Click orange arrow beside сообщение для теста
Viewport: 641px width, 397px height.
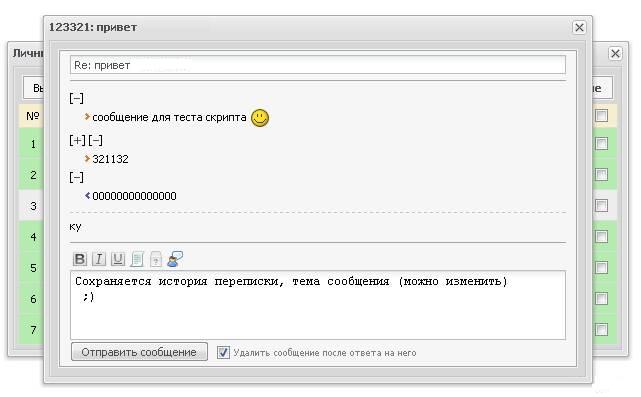pyautogui.click(x=87, y=117)
